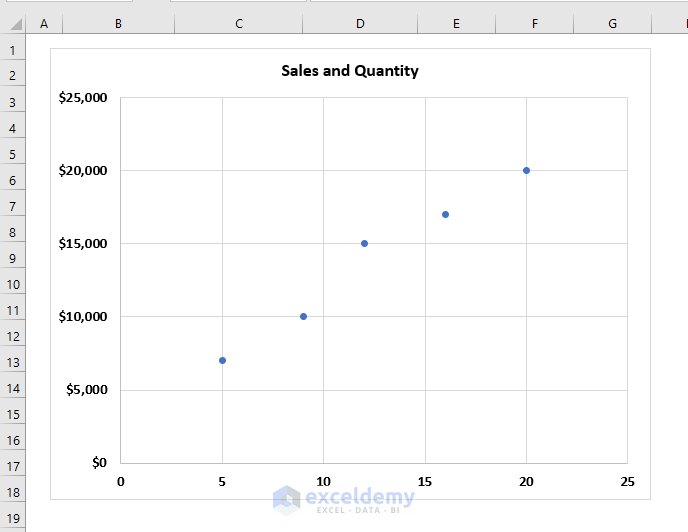This screenshot has width=688, height=532.
Task: Click the $15,000 vertical axis label
Action: coord(83,244)
